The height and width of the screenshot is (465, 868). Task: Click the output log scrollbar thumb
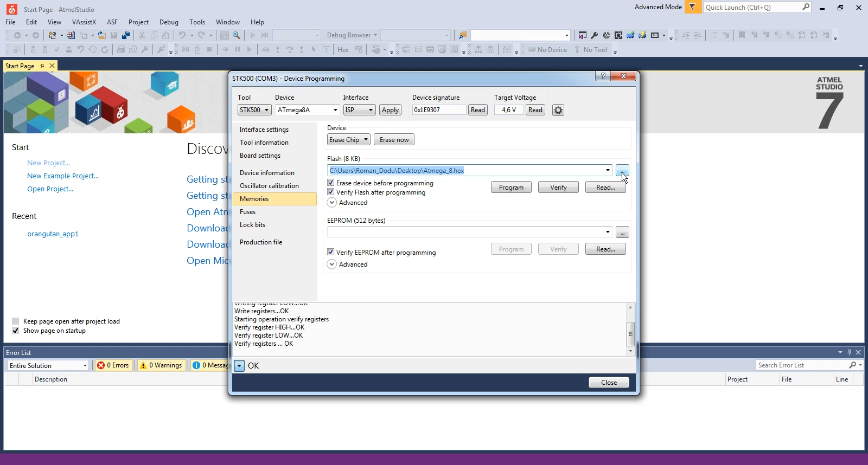(630, 334)
